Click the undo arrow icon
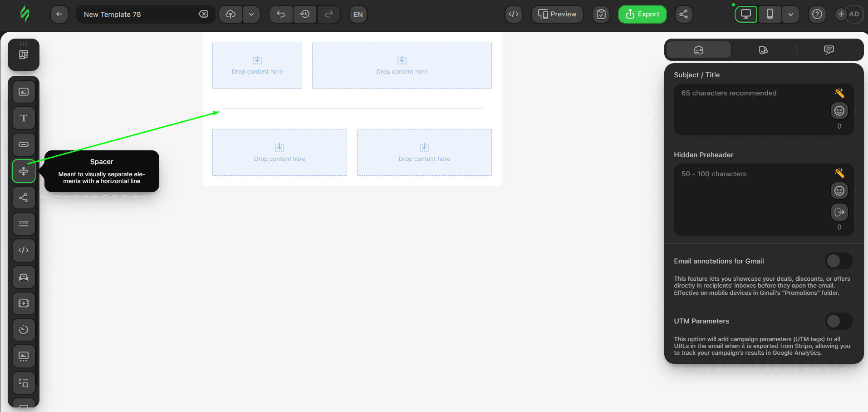The height and width of the screenshot is (412, 868). coord(281,14)
